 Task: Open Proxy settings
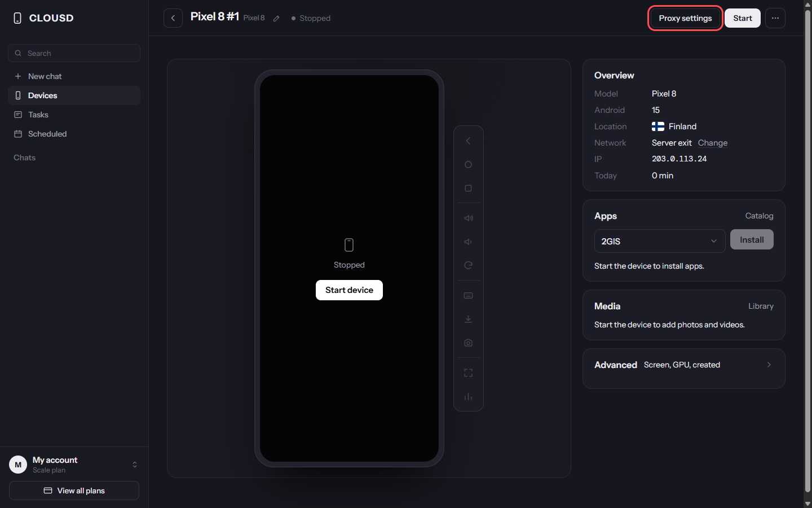tap(685, 18)
